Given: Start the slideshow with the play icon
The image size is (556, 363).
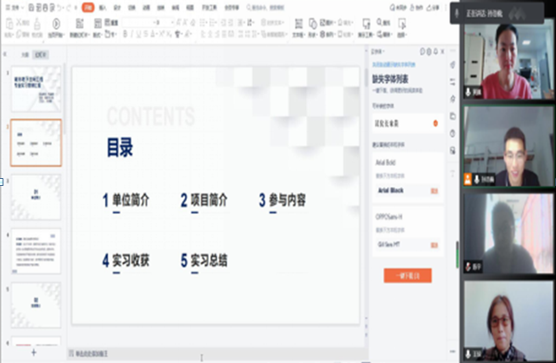Looking at the screenshot, I should coord(56,24).
